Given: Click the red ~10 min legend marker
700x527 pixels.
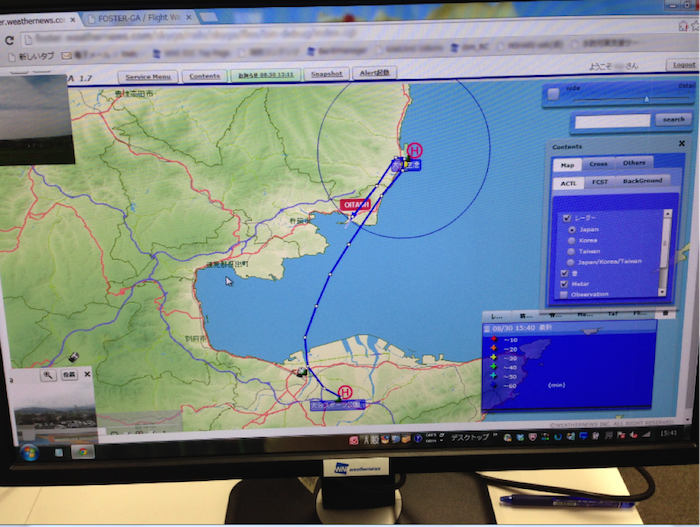Looking at the screenshot, I should point(494,339).
